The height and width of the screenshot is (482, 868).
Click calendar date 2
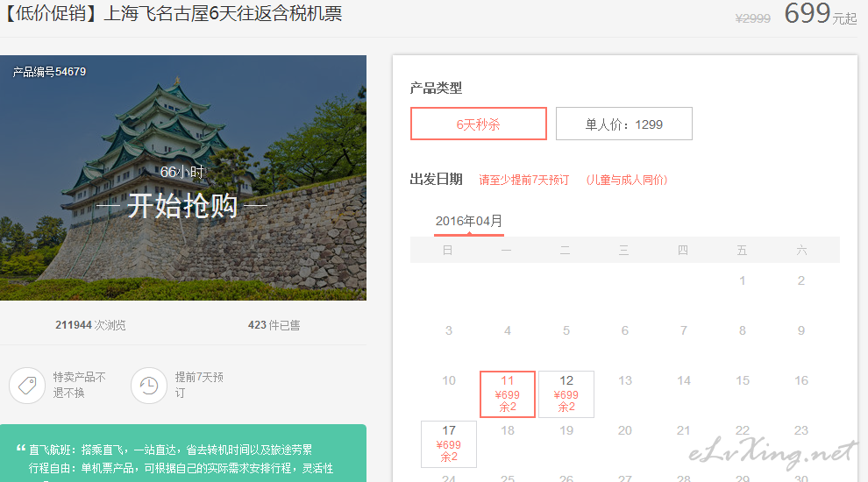click(801, 281)
